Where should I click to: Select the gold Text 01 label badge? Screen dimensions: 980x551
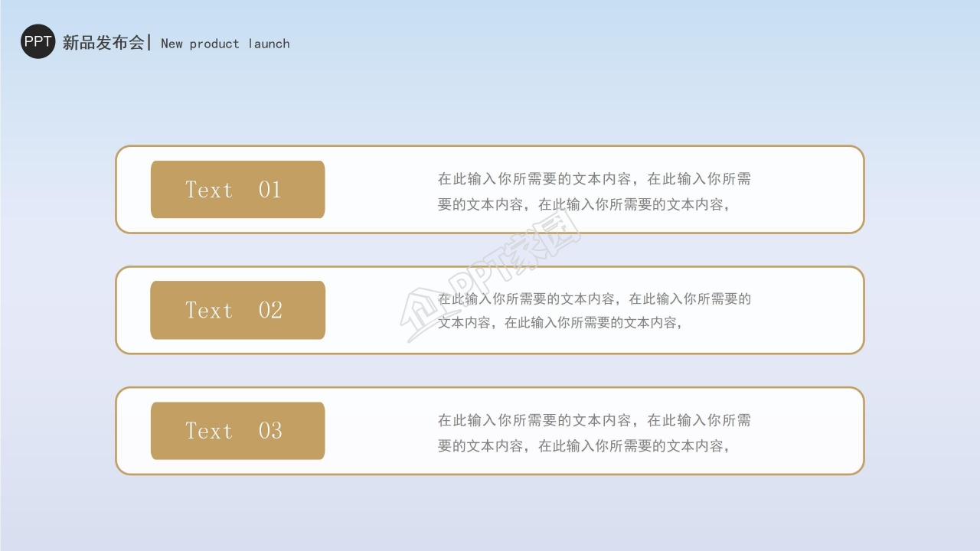(237, 189)
